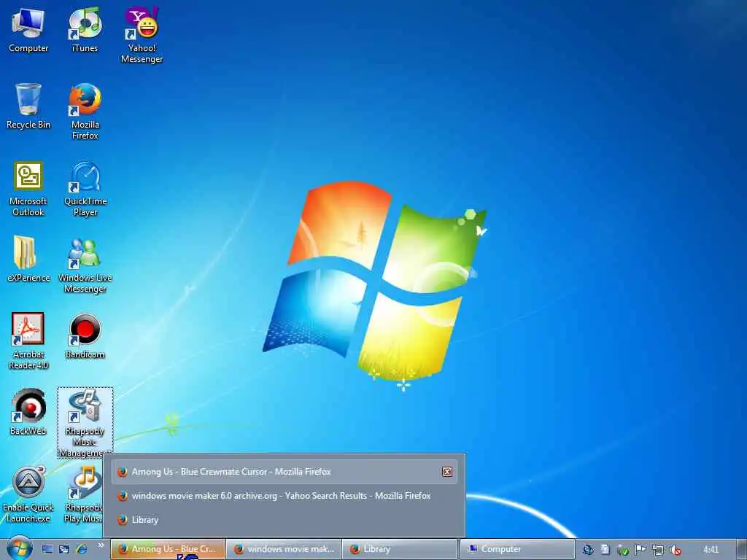This screenshot has height=560, width=747.
Task: Launch iTunes from the desktop
Action: coord(85,29)
